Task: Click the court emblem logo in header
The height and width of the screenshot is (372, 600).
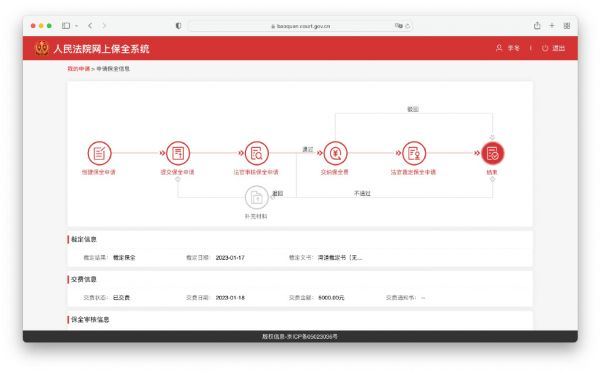Action: point(42,48)
